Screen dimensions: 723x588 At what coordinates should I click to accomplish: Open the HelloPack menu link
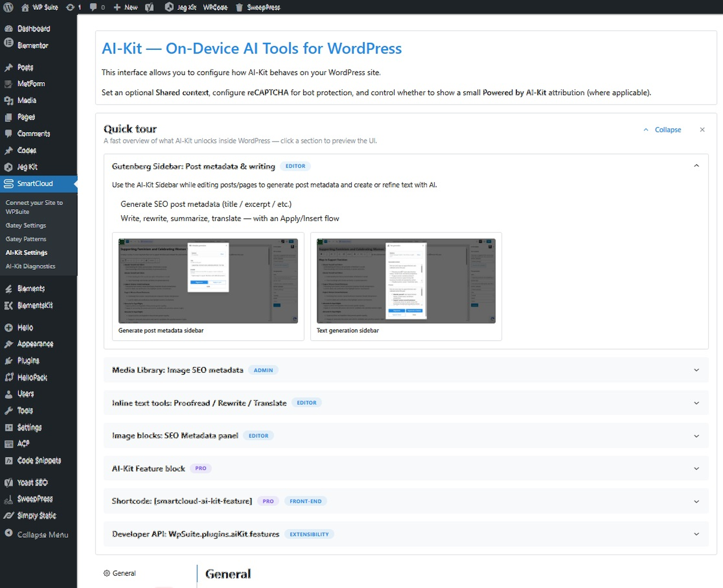coord(32,378)
